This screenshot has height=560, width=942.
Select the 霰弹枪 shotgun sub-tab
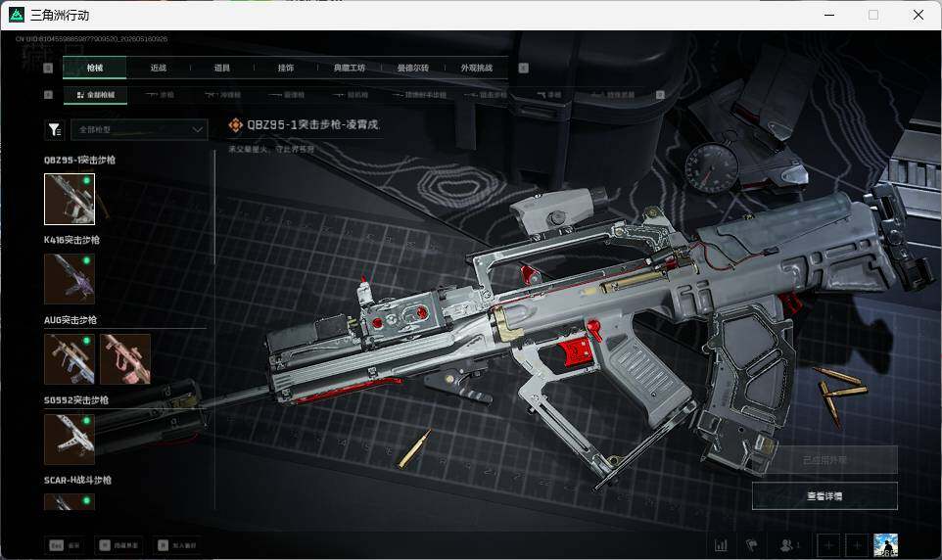pos(287,95)
